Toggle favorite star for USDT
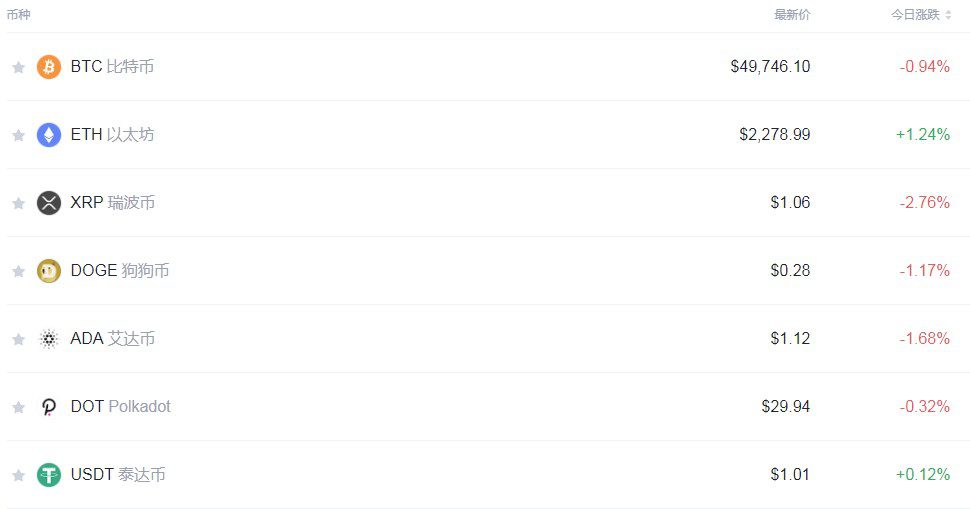Screen dimensions: 970x509 tap(18, 475)
